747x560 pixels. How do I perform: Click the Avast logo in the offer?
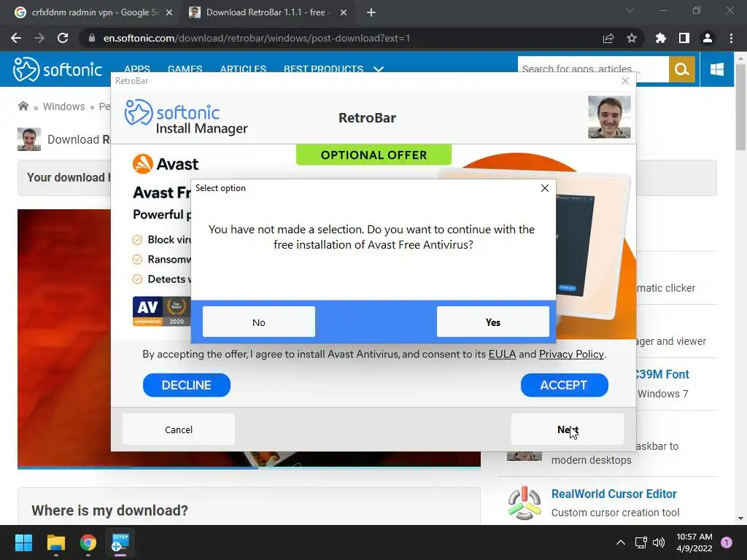pos(166,164)
